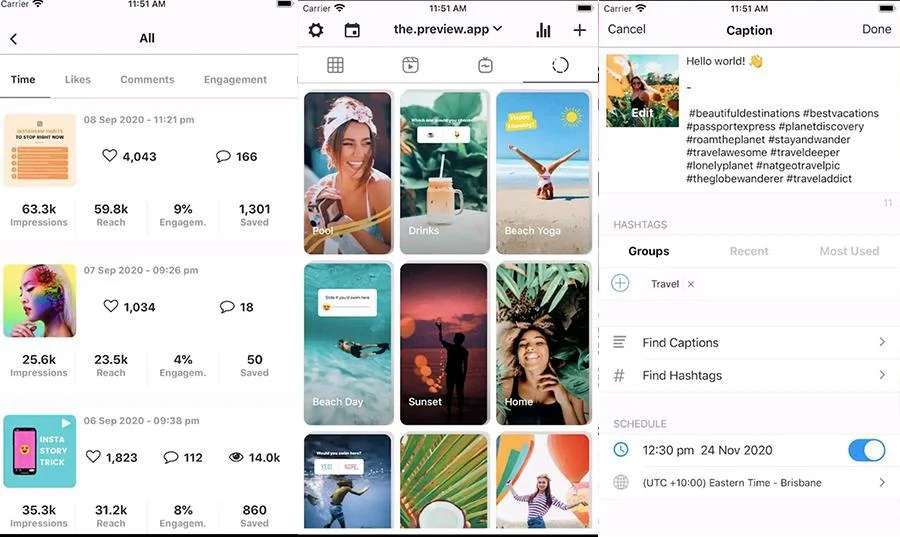Open settings gear in the.preview.app header
The image size is (900, 537).
[316, 30]
